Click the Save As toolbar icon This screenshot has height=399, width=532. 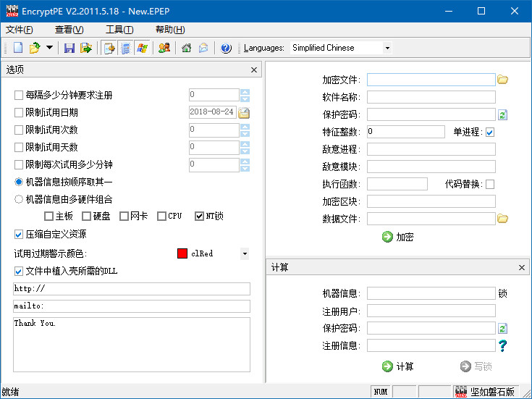(x=86, y=48)
